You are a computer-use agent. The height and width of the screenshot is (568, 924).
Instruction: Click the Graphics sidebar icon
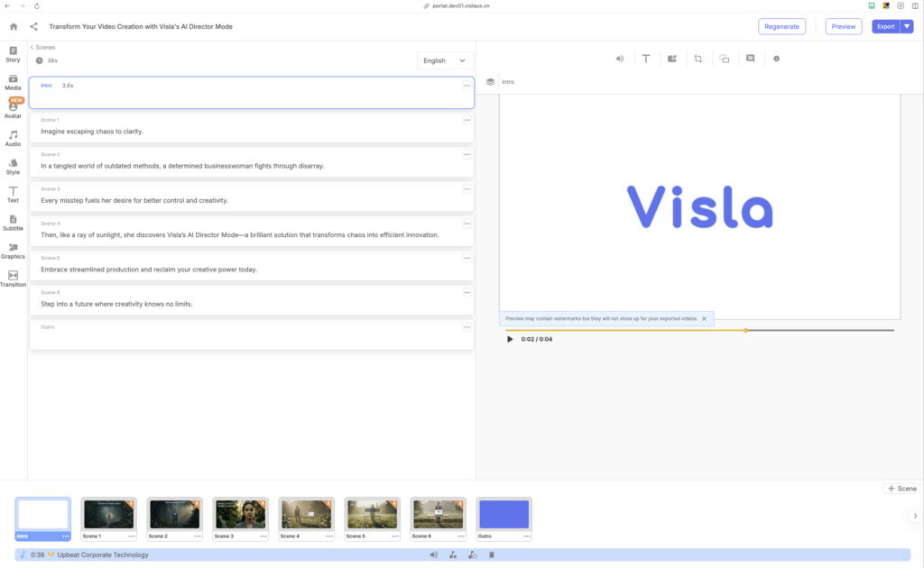click(13, 251)
